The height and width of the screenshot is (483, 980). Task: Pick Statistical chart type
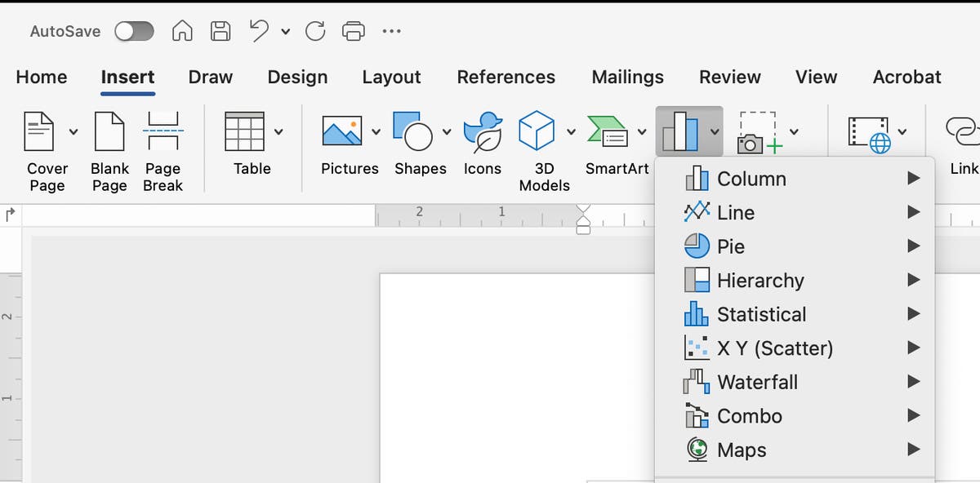795,314
